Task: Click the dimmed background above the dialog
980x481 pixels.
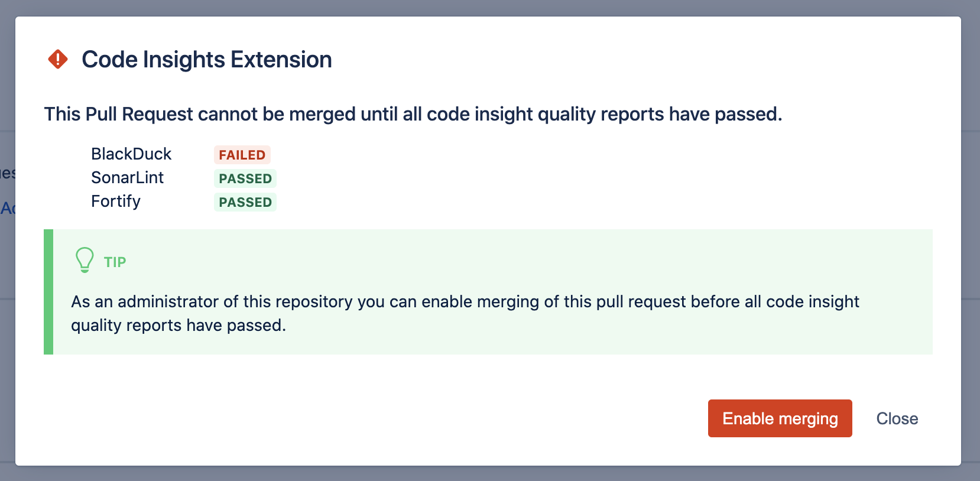Action: click(x=490, y=8)
